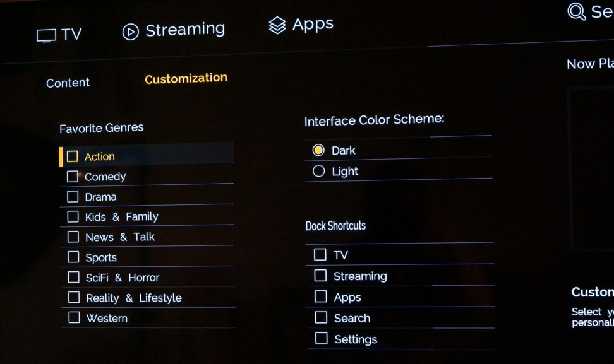This screenshot has width=614, height=364.
Task: Choose the Dark color scheme radio
Action: pyautogui.click(x=318, y=150)
